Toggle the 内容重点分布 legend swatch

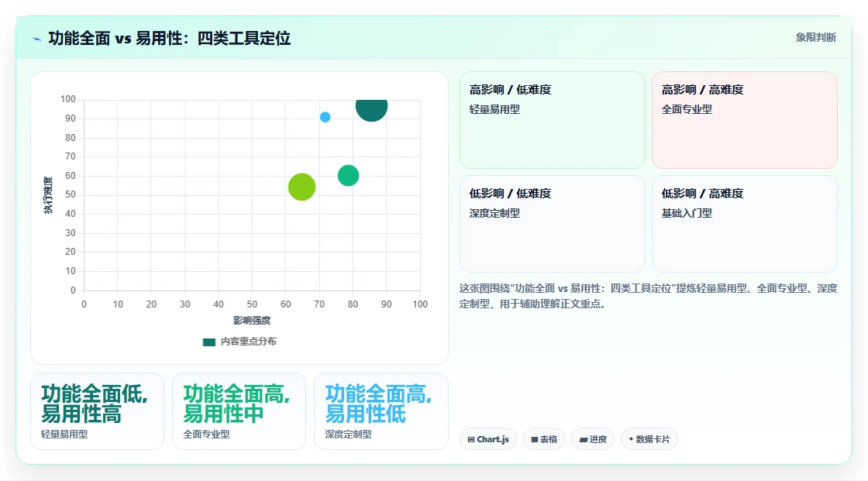[208, 342]
